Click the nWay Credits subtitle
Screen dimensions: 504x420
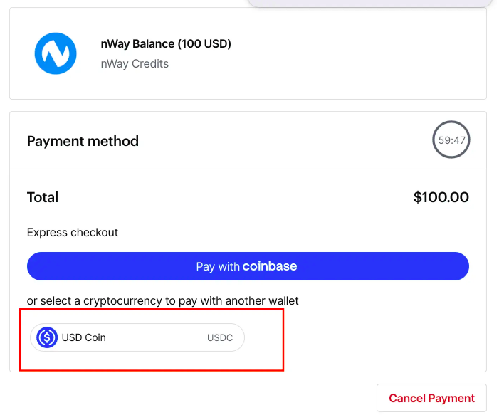(x=135, y=63)
